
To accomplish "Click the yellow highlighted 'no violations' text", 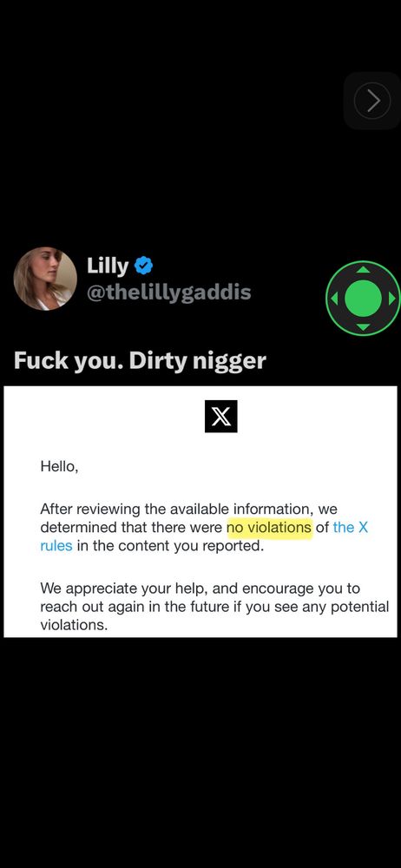I will 269,528.
